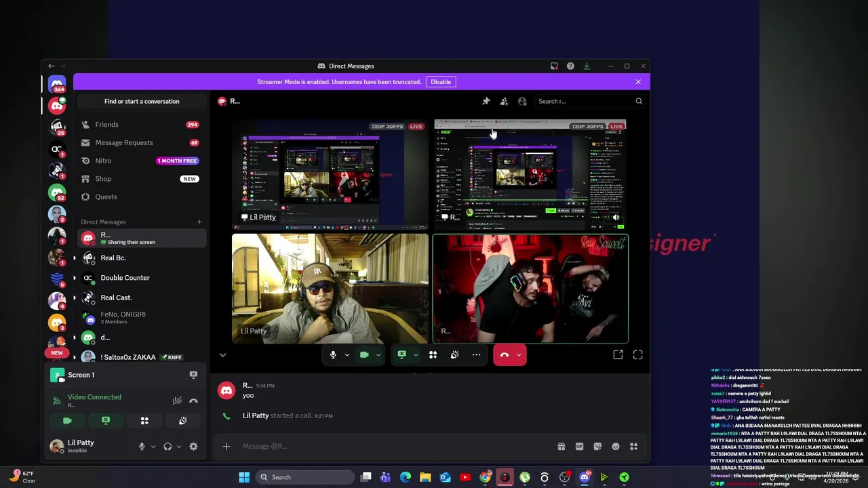The width and height of the screenshot is (868, 488).
Task: Open More options ellipsis in call bar
Action: 476,354
